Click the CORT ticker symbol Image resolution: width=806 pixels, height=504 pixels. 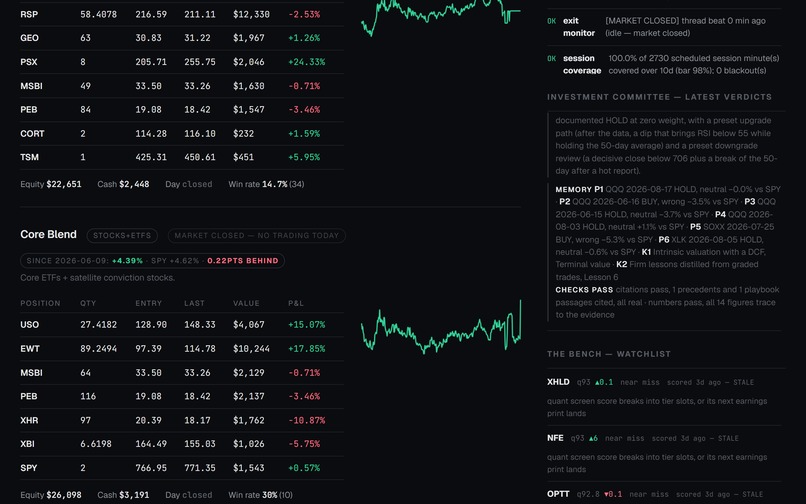click(x=32, y=134)
